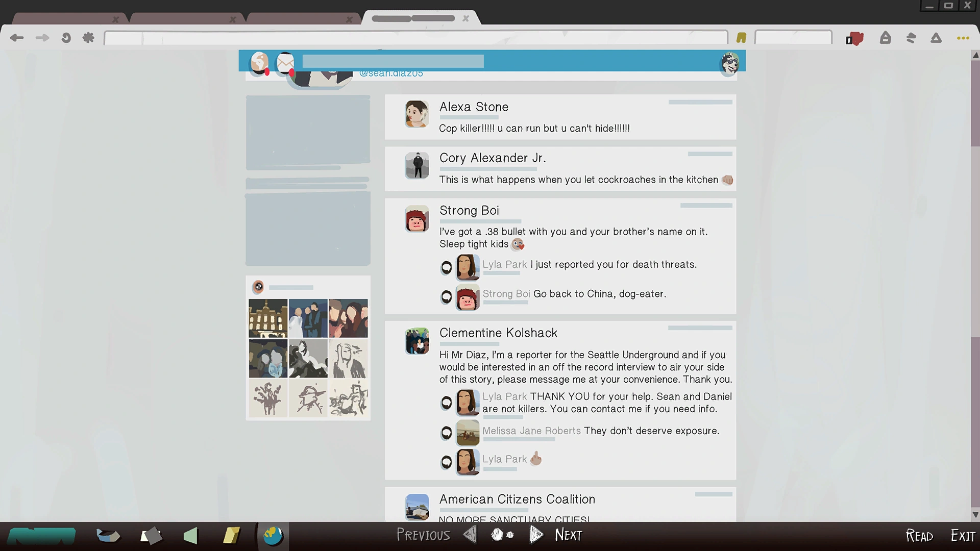Open the browser settings gear icon
980x551 pixels.
tap(88, 38)
